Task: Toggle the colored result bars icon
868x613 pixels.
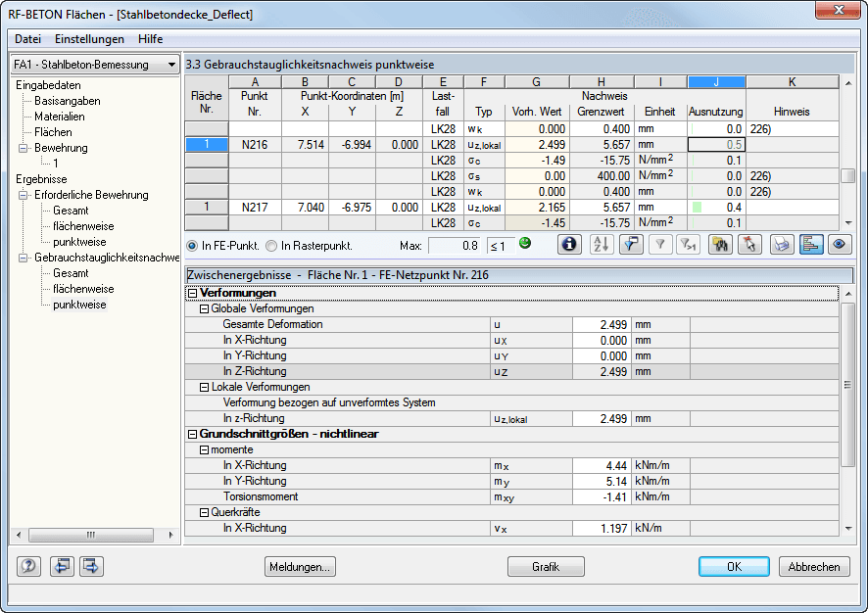Action: tap(811, 244)
